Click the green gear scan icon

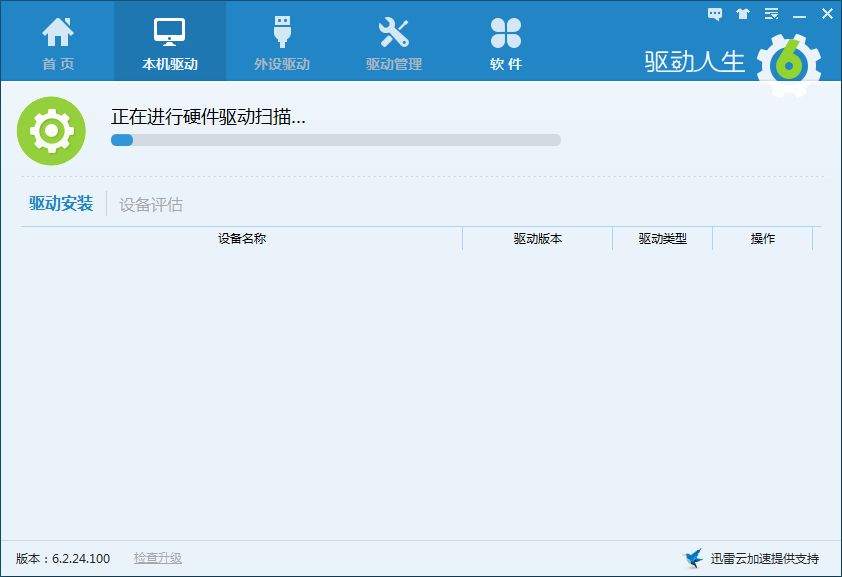51,131
